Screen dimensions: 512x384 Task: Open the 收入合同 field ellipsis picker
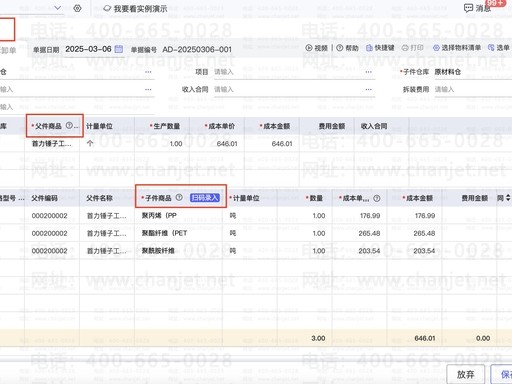click(x=368, y=89)
